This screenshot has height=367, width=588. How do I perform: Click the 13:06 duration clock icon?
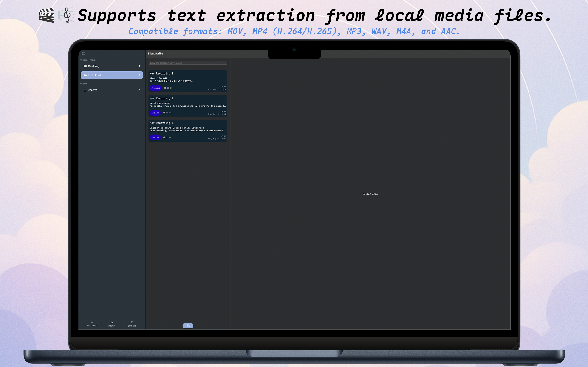[164, 137]
